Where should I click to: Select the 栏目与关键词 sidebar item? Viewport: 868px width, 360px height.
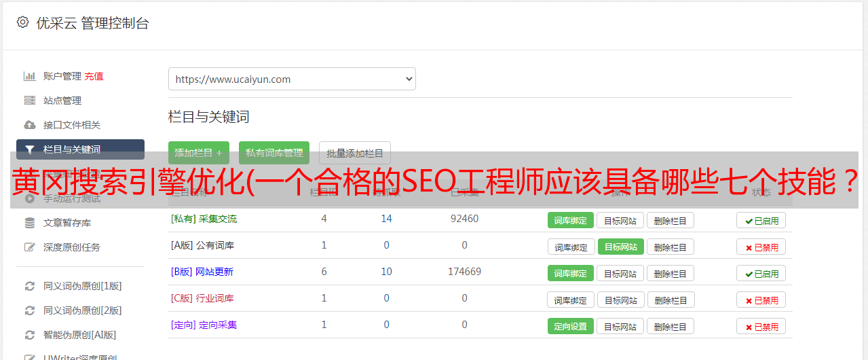80,149
